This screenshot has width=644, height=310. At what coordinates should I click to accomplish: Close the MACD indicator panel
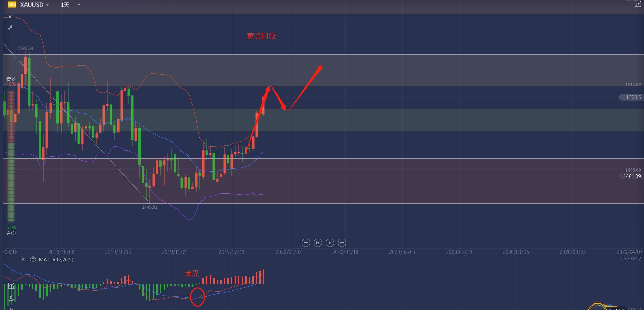click(23, 260)
